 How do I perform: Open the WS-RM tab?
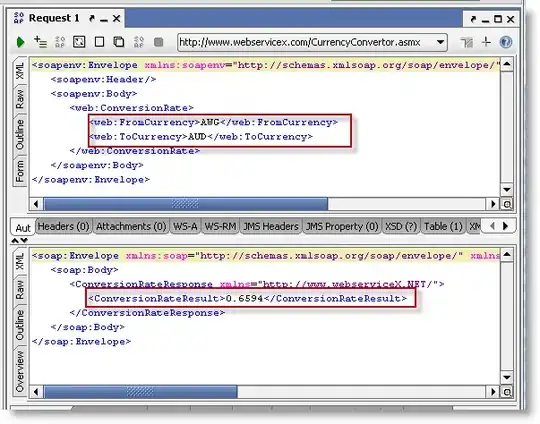[x=220, y=226]
